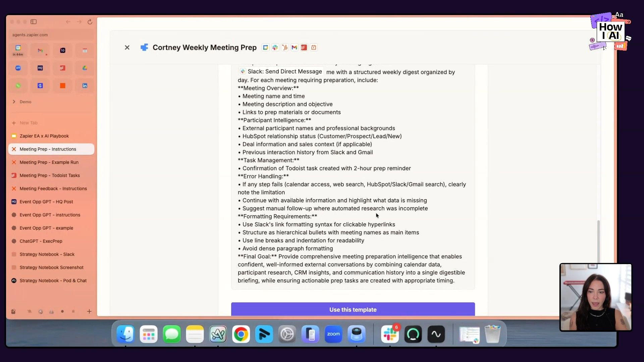Click the HubSpot icon in template header

pyautogui.click(x=285, y=48)
